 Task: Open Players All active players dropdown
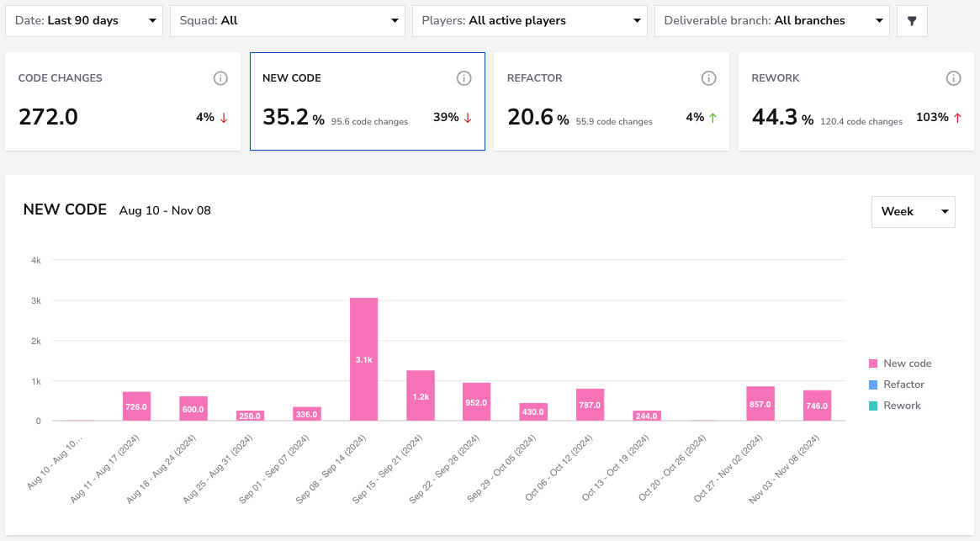(x=529, y=21)
